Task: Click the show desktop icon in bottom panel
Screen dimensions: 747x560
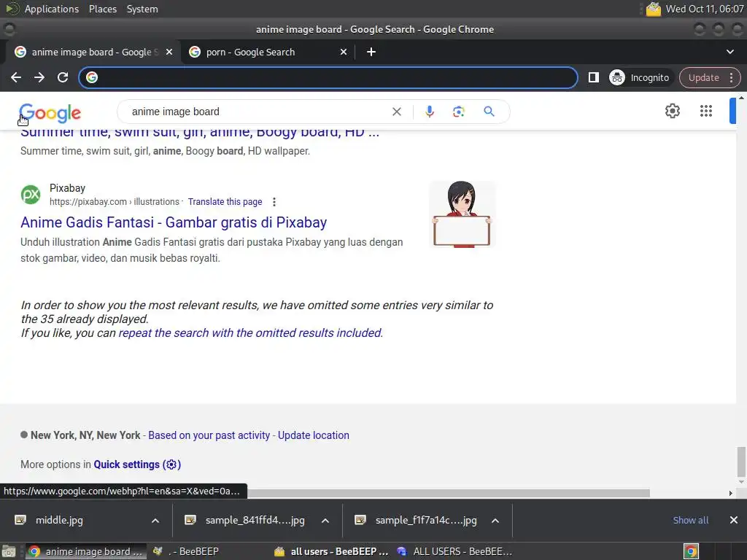Action: coord(9,551)
